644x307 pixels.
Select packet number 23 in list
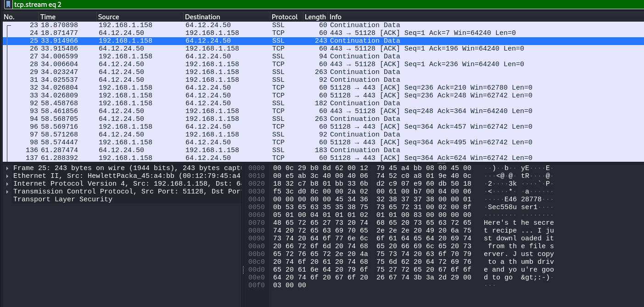[x=184, y=25]
